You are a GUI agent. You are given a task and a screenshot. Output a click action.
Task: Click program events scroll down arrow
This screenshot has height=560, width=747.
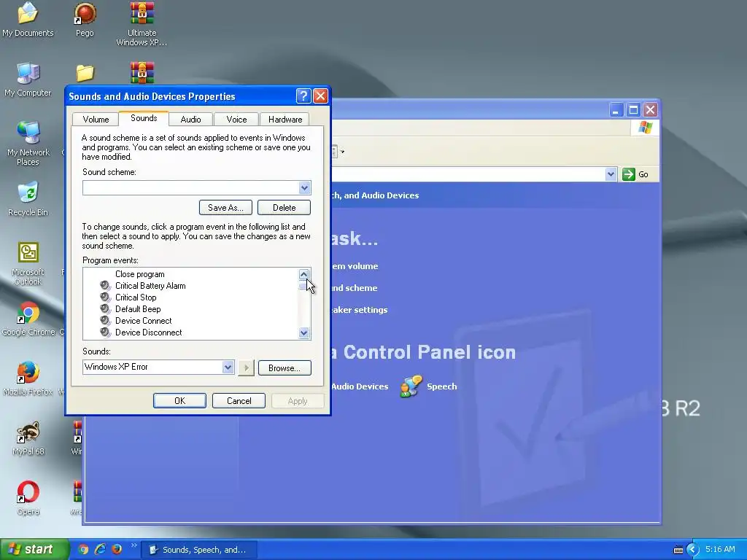tap(304, 332)
